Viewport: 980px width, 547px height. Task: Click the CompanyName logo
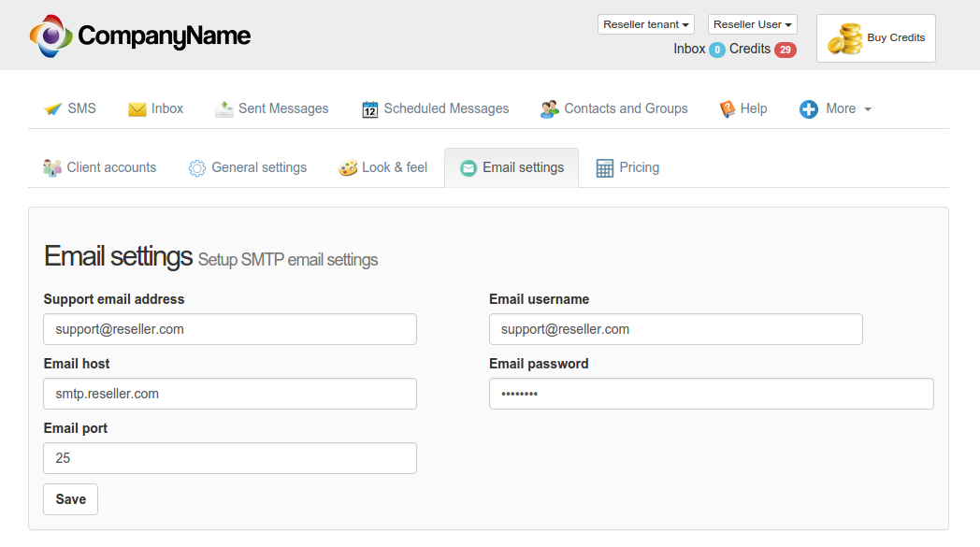point(140,36)
